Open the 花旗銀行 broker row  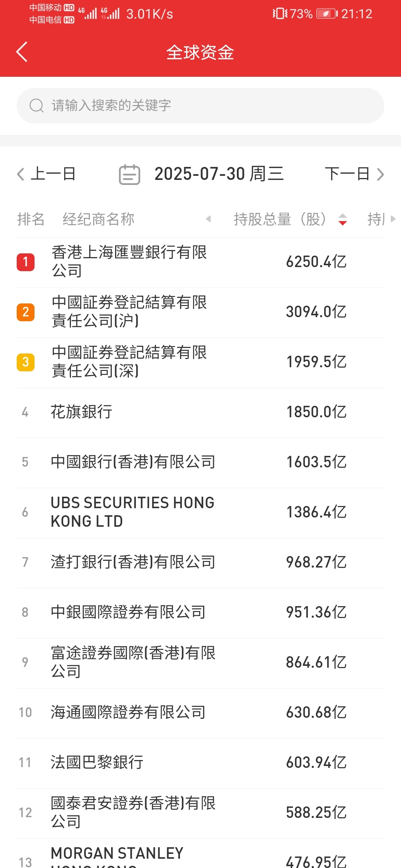200,412
